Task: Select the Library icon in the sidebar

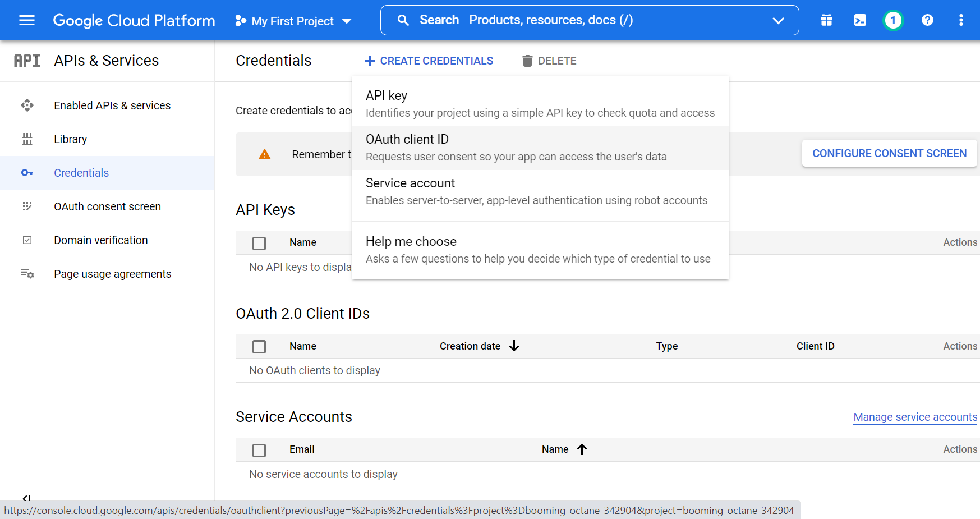Action: 27,139
